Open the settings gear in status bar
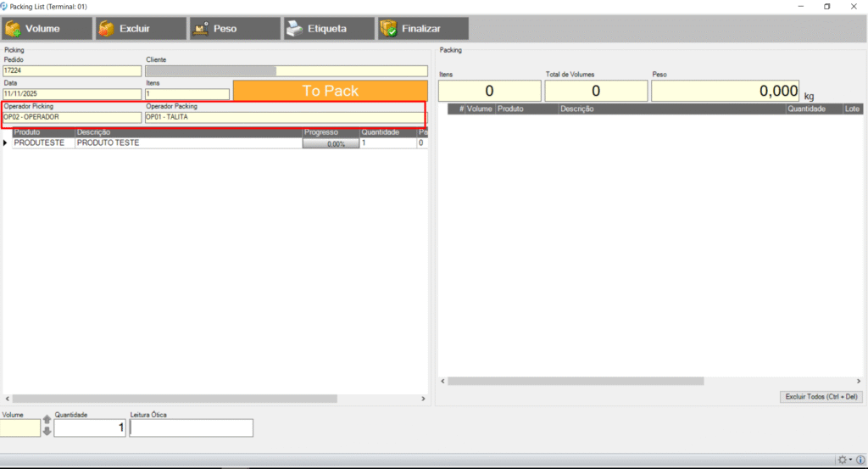 click(842, 460)
